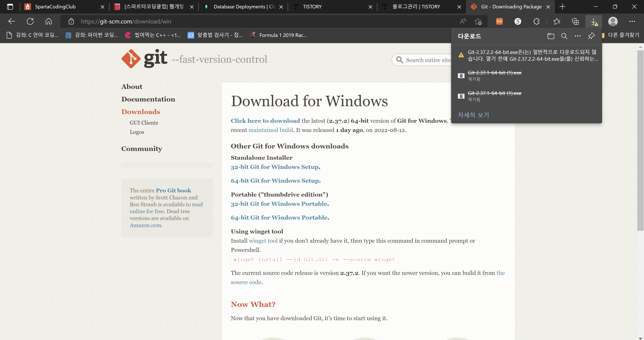Open the Pro Git book link
The image size is (644, 340).
click(x=173, y=191)
